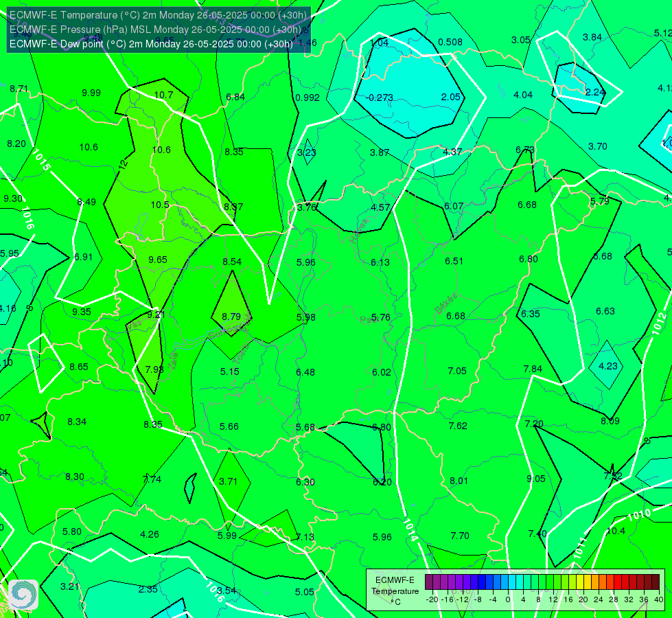Image resolution: width=672 pixels, height=618 pixels.
Task: Click the temperature value 10.5
Action: point(160,205)
